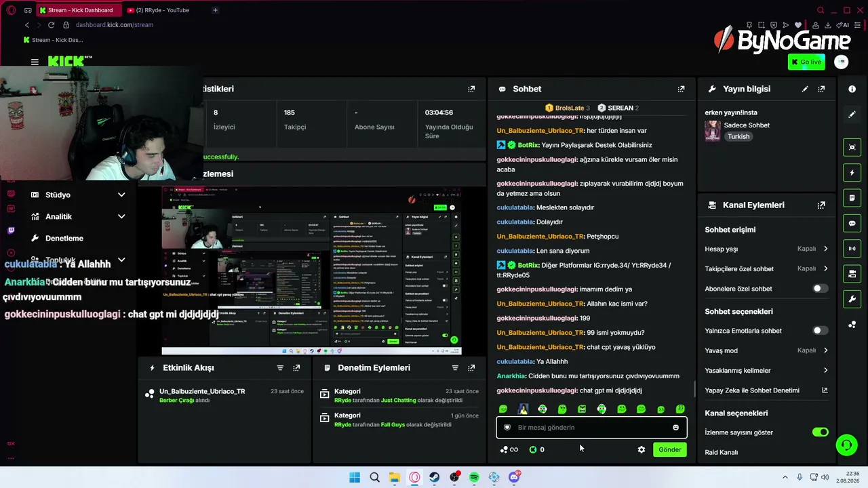Click the Go live button

[806, 62]
